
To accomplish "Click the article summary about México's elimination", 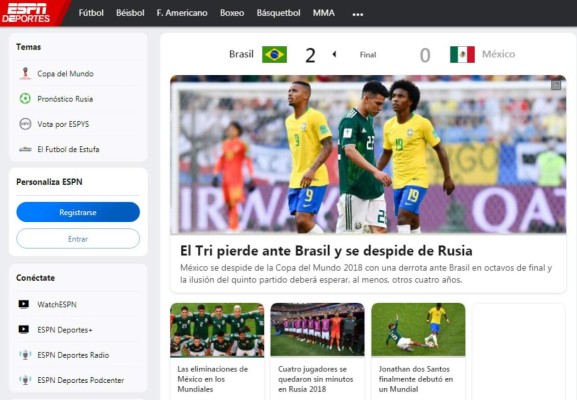I will (366, 273).
